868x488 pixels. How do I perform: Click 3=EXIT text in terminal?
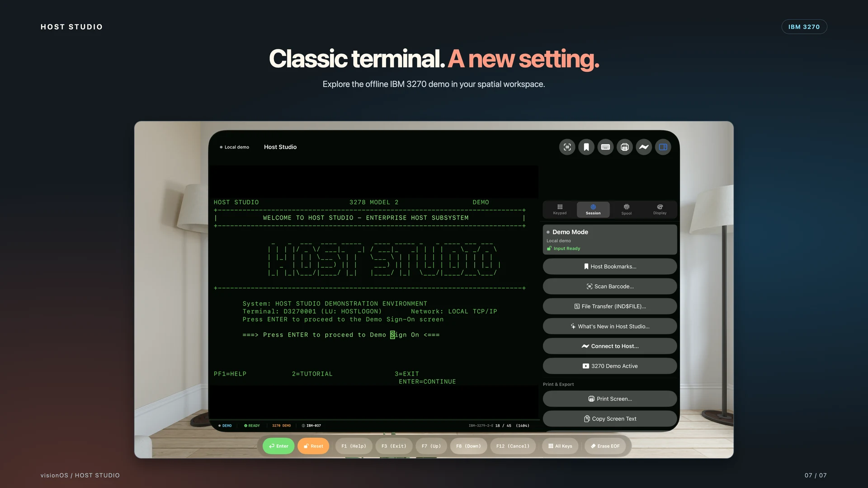[x=407, y=374]
